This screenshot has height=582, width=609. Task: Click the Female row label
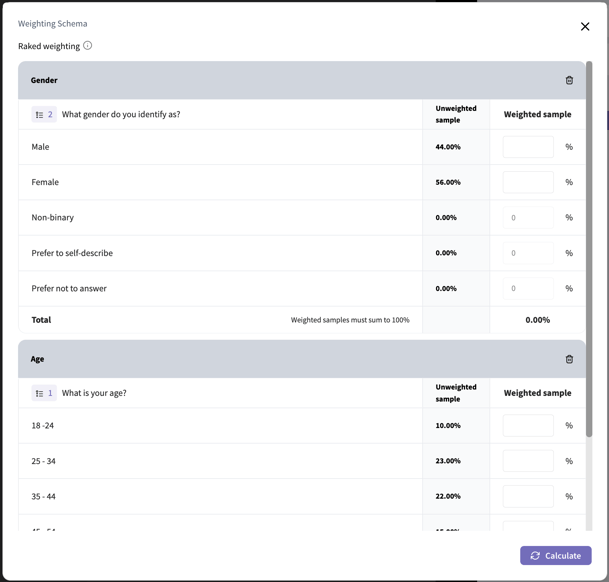point(45,182)
